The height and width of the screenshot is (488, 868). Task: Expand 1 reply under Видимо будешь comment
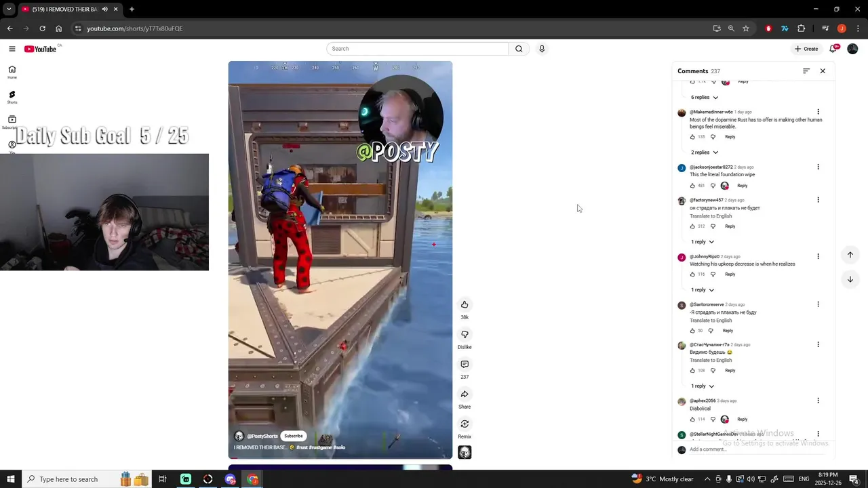coord(702,386)
